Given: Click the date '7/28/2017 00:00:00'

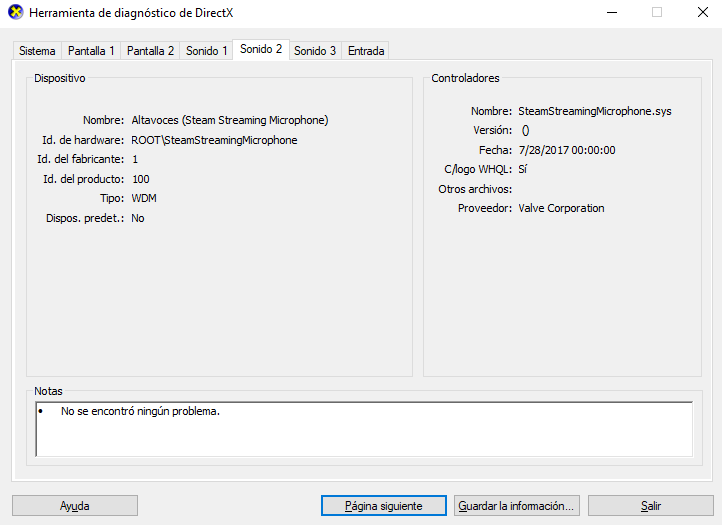Looking at the screenshot, I should 567,150.
